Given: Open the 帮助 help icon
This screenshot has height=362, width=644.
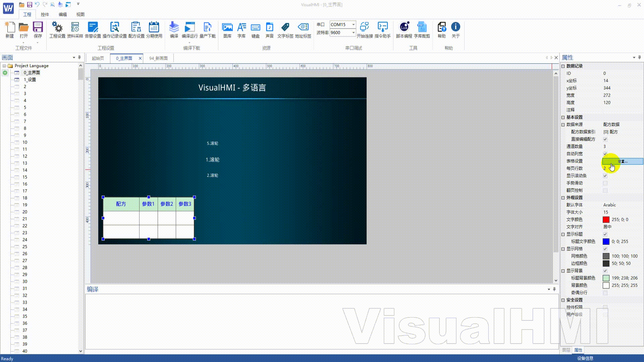Looking at the screenshot, I should pyautogui.click(x=442, y=30).
